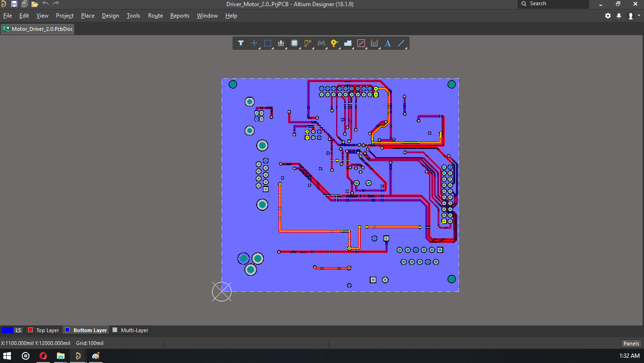This screenshot has width=644, height=363.
Task: Open the Design menu
Action: [x=110, y=16]
